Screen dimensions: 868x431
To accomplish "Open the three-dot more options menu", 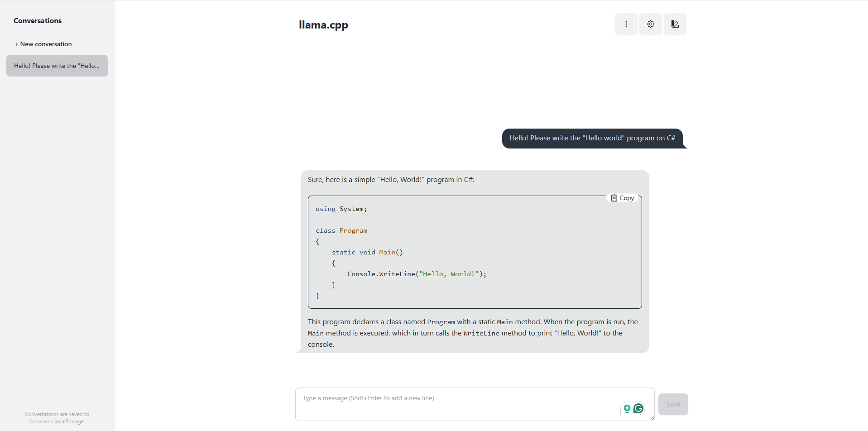I will click(x=626, y=24).
